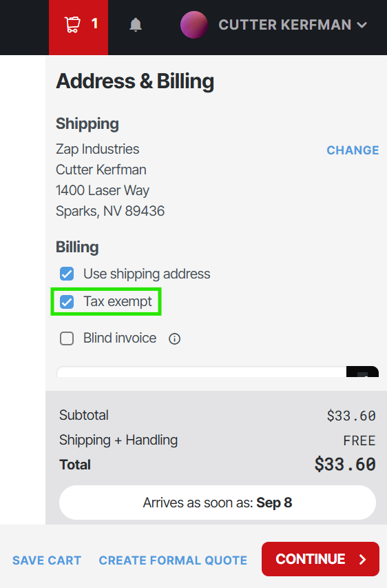
Task: Click the purple user avatar
Action: coord(193,25)
